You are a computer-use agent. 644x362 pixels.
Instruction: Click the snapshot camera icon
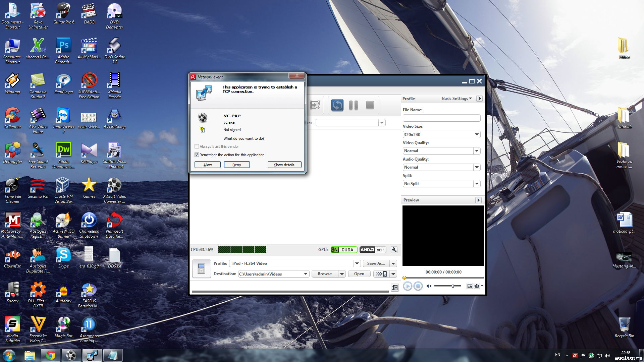[477, 286]
